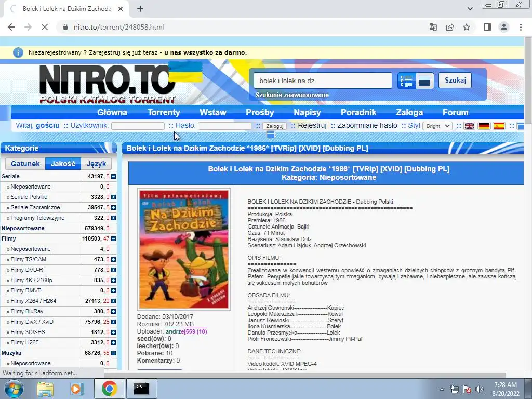Show hidden tray icons arrow
Viewport: 532px width, 399px height.
coord(442,390)
